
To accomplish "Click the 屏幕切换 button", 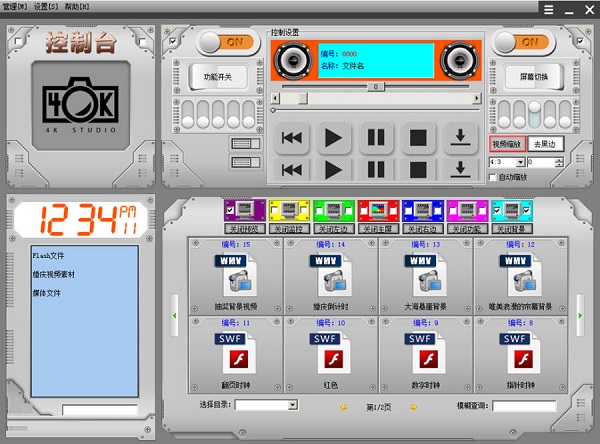I will click(534, 77).
